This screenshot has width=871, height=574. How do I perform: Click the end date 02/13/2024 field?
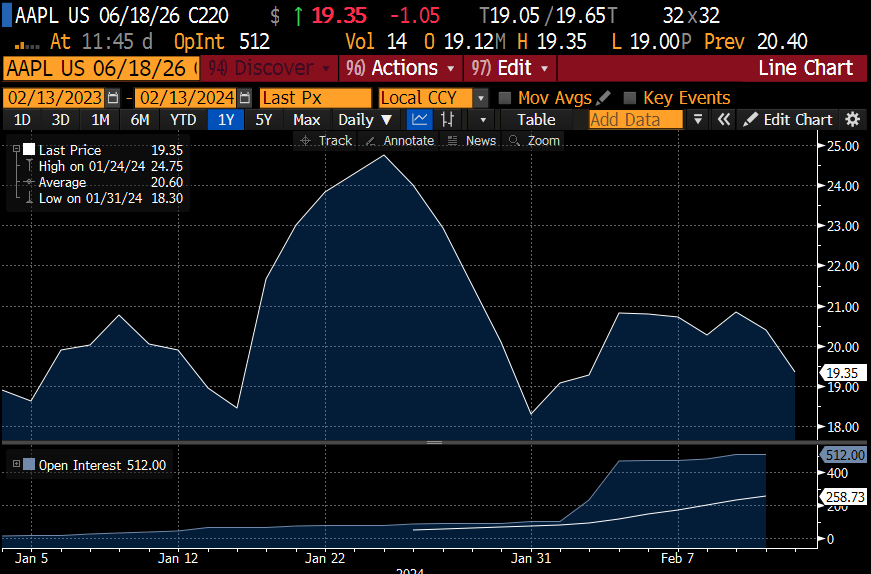tap(186, 98)
